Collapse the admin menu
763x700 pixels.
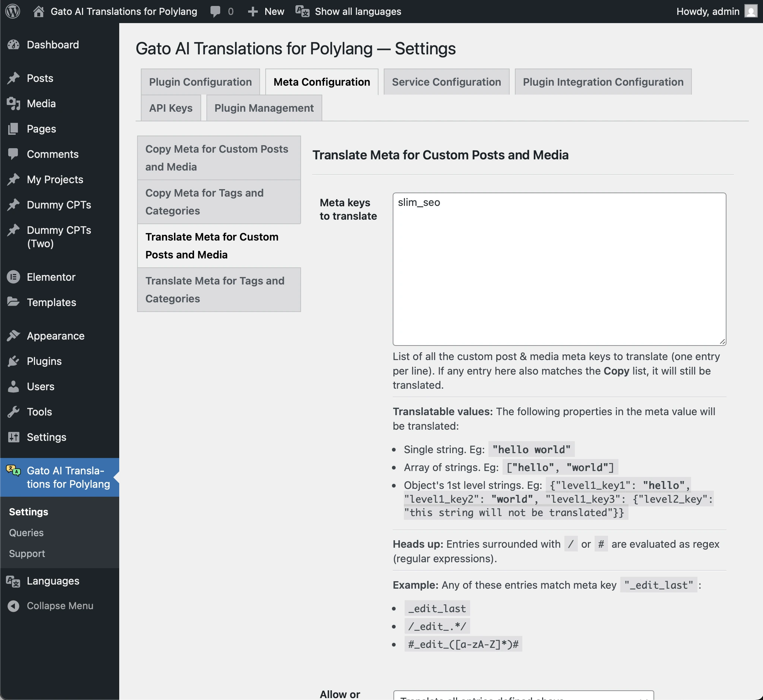click(x=13, y=606)
